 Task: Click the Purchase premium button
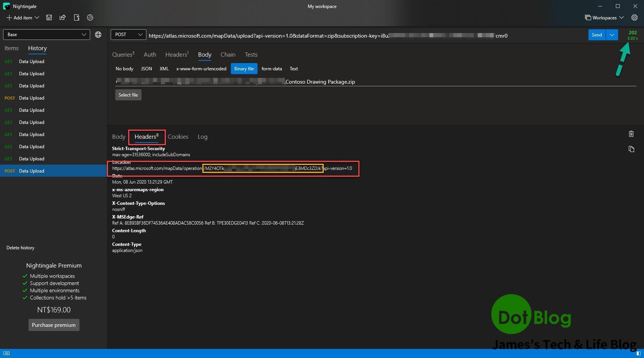54,325
